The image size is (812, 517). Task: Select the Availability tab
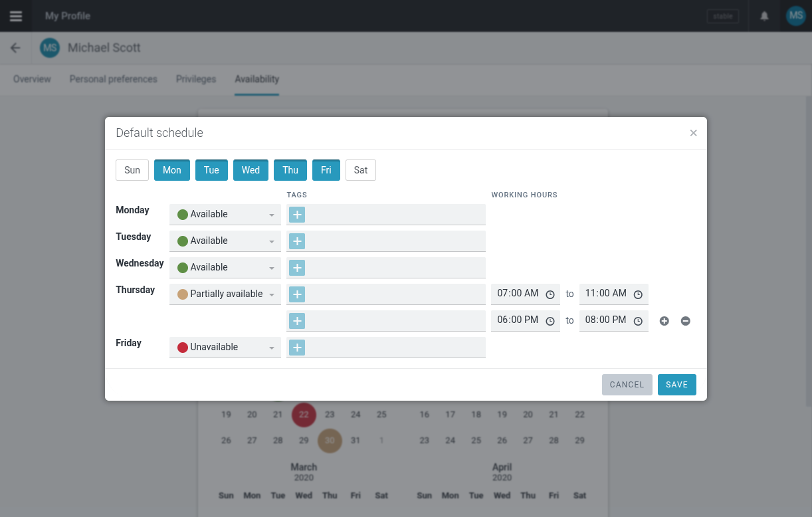pos(256,79)
